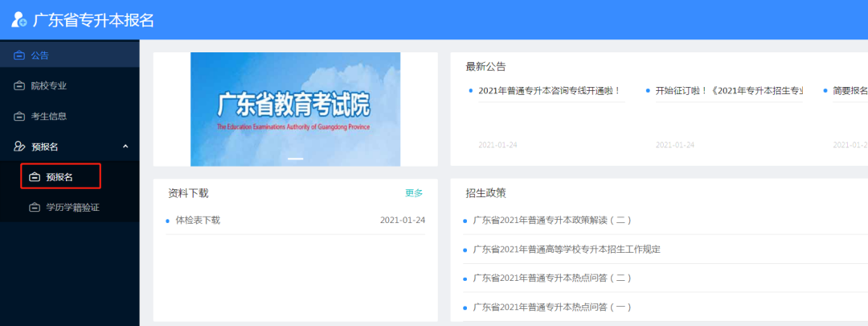The height and width of the screenshot is (326, 868).
Task: Select 考生信息 in the sidebar
Action: [x=48, y=116]
